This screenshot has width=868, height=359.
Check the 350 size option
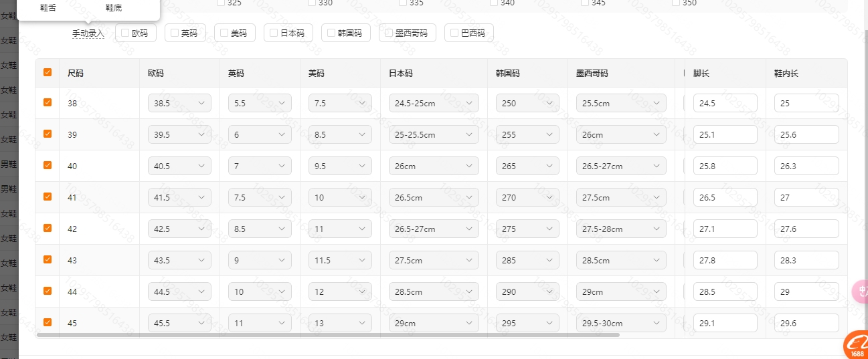tap(676, 3)
